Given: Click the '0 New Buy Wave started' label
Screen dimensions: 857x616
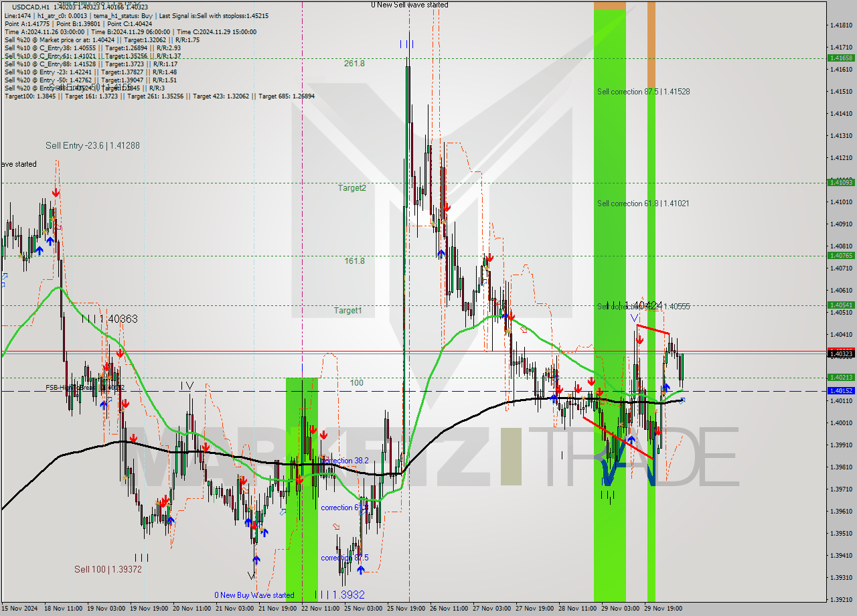Looking at the screenshot, I should click(x=254, y=595).
